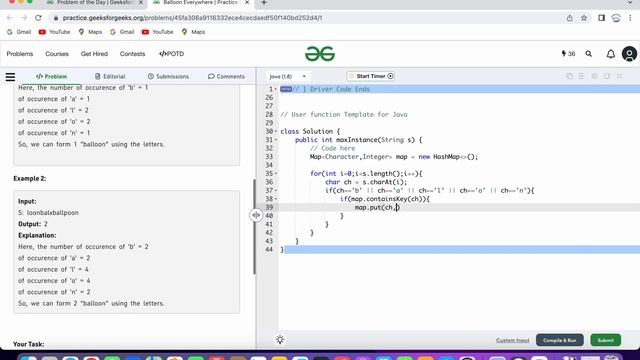
Task: Switch to Submissions tab
Action: pos(168,76)
